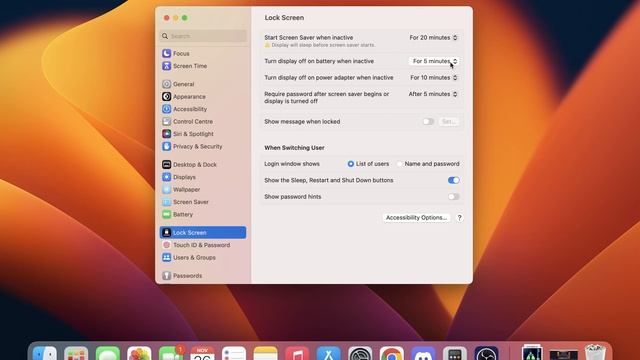Click the Lock Screen pane title
Image resolution: width=640 pixels, height=360 pixels.
pos(284,18)
